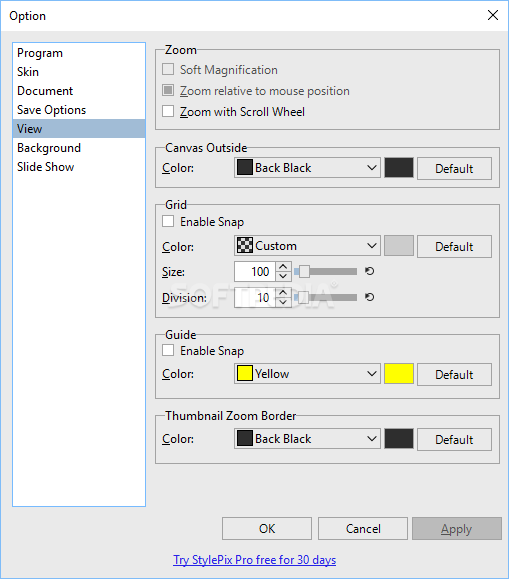Toggle Soft Magnification checkbox
509x579 pixels.
tap(168, 69)
